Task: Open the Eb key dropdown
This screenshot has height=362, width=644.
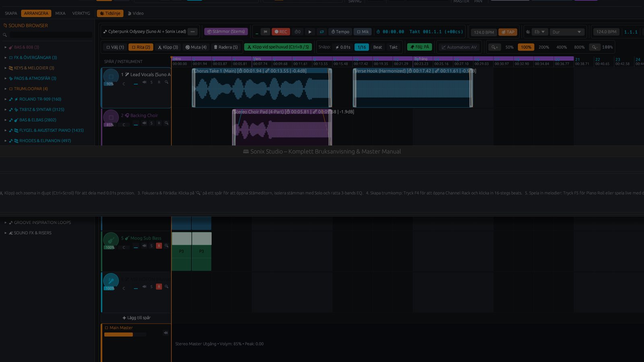Action: tap(539, 32)
